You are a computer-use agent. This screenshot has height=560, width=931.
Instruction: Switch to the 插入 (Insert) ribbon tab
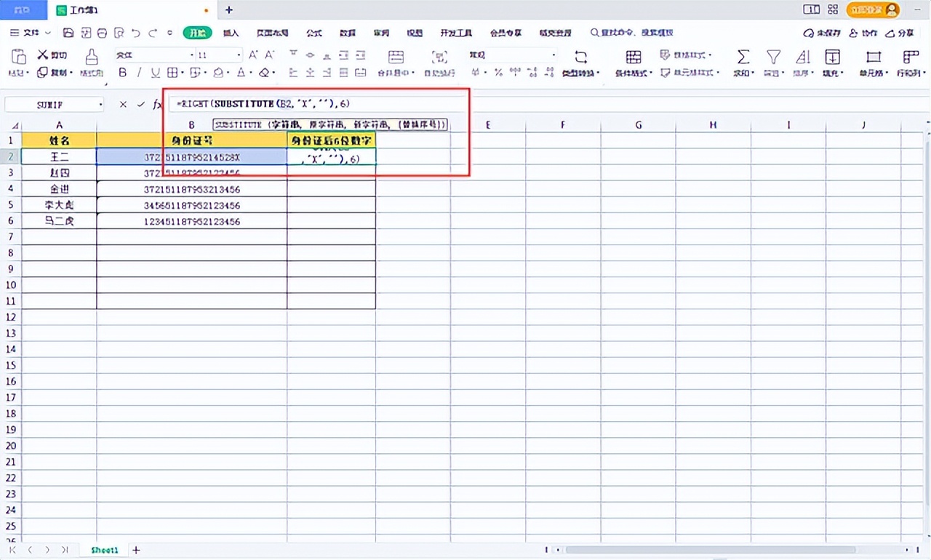pyautogui.click(x=231, y=33)
